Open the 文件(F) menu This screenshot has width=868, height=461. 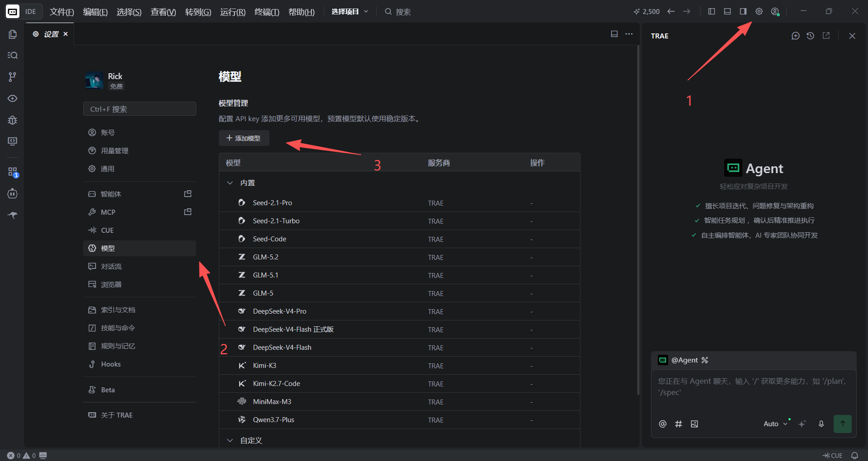point(62,12)
